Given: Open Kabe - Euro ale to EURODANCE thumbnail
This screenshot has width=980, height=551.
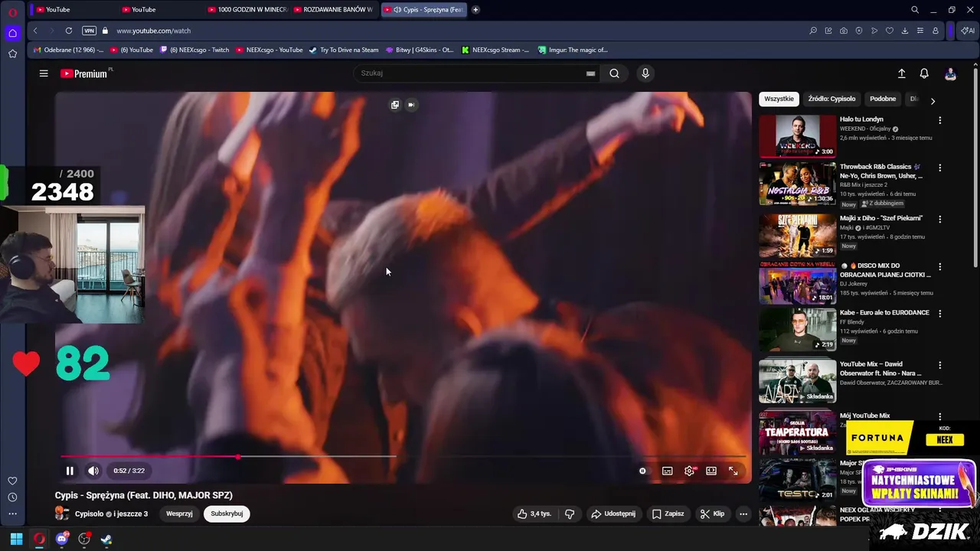Looking at the screenshot, I should [797, 329].
